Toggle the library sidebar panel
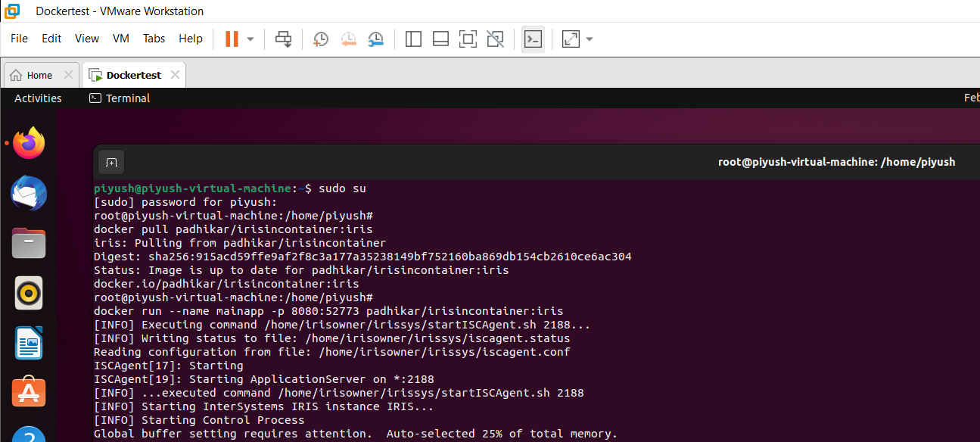 click(413, 39)
